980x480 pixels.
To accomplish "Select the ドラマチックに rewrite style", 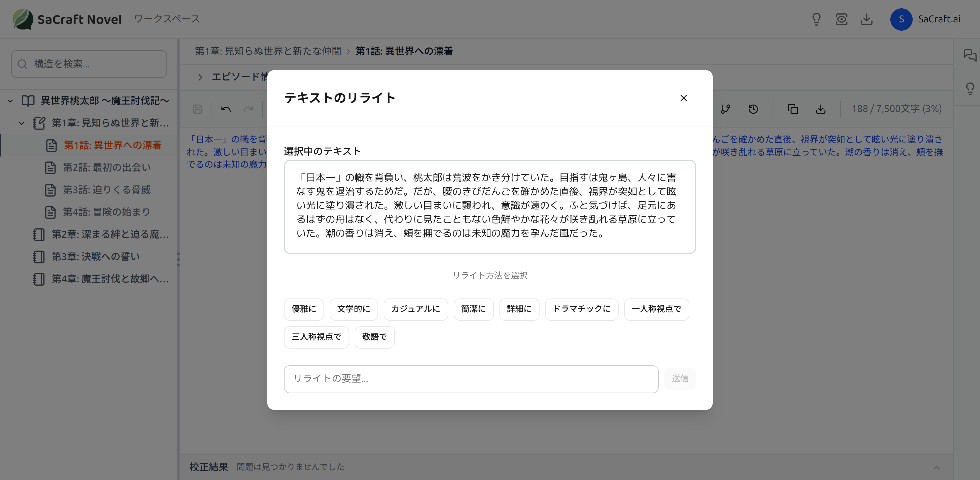I will pyautogui.click(x=581, y=309).
